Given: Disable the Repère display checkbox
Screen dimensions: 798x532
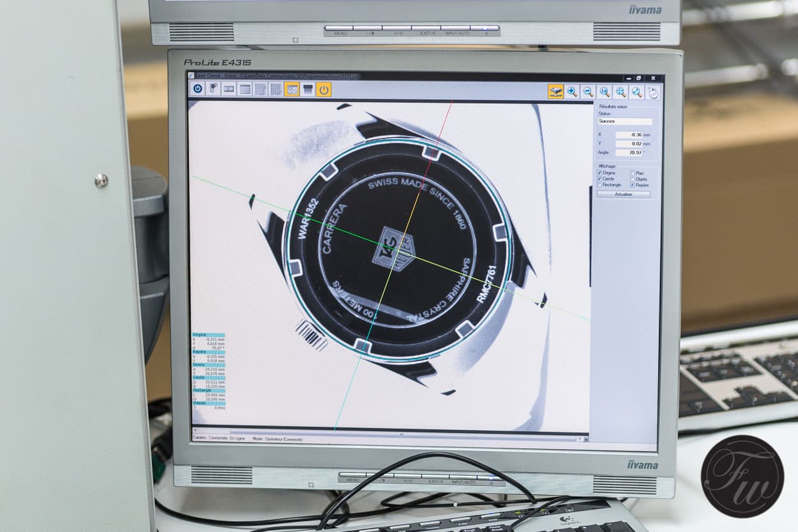Looking at the screenshot, I should (x=633, y=185).
